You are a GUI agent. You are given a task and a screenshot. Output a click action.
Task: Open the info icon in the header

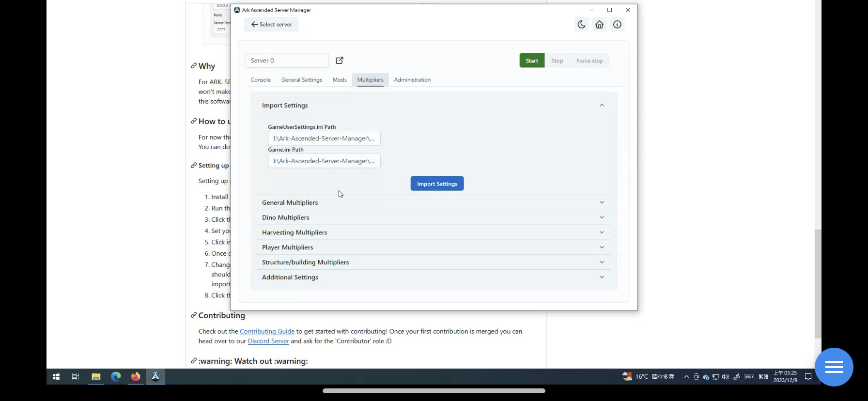pos(617,25)
